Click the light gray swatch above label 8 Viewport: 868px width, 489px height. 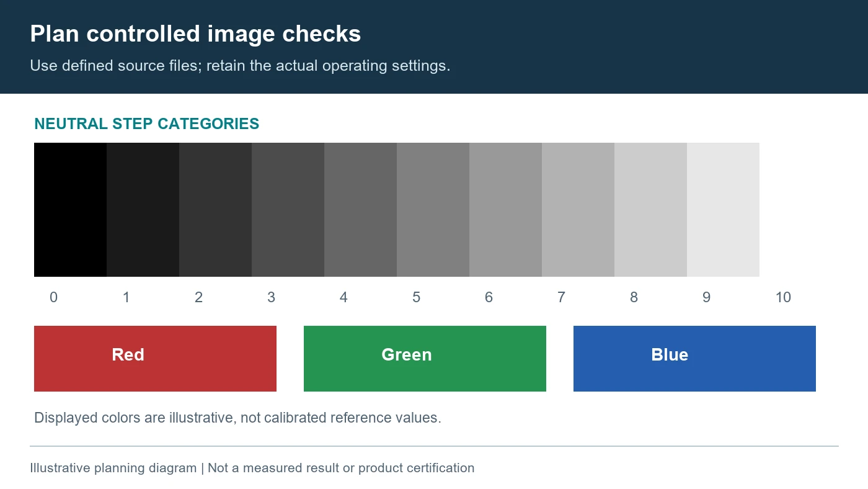pos(650,210)
